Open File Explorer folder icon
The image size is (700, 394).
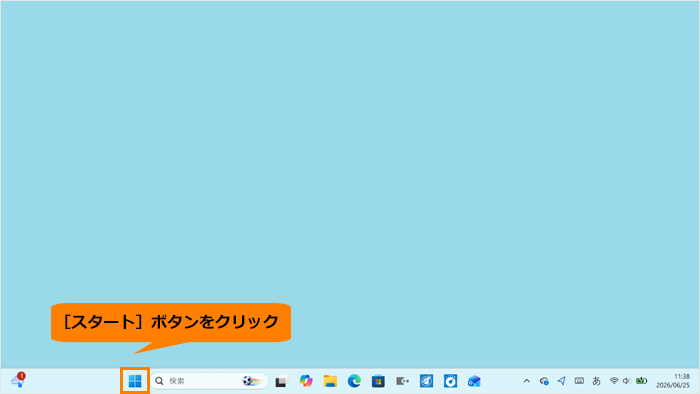pyautogui.click(x=330, y=381)
